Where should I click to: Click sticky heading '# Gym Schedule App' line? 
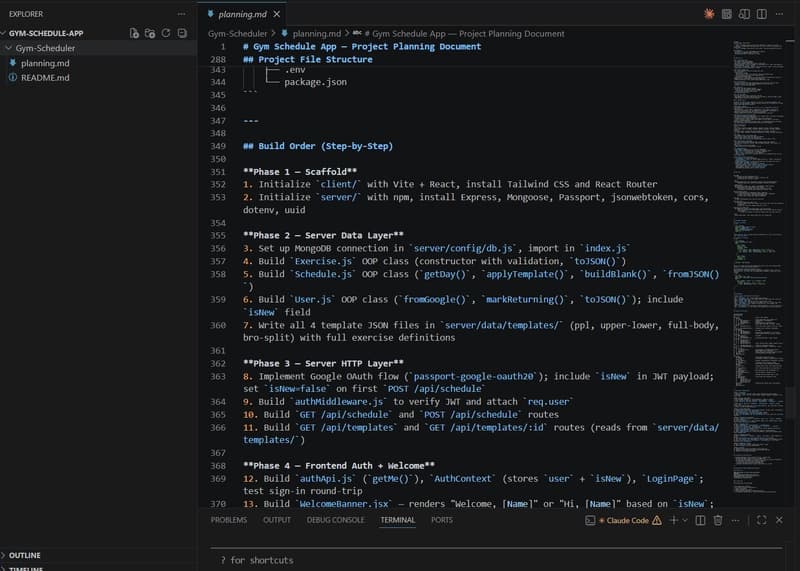pos(362,46)
